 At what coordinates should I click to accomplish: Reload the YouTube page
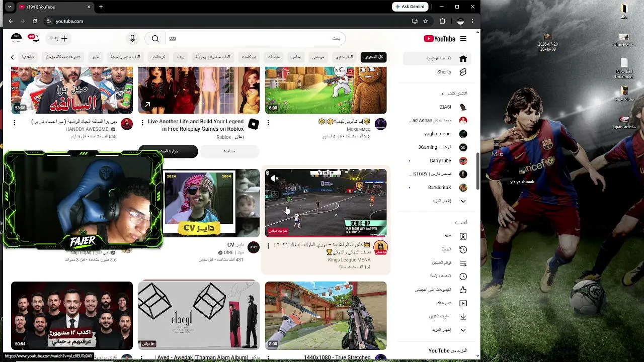pyautogui.click(x=35, y=21)
